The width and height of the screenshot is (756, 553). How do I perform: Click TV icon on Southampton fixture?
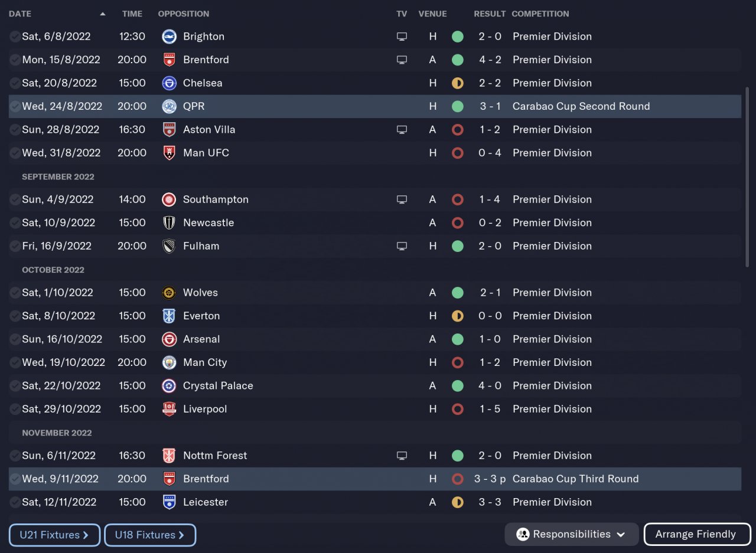coord(402,199)
